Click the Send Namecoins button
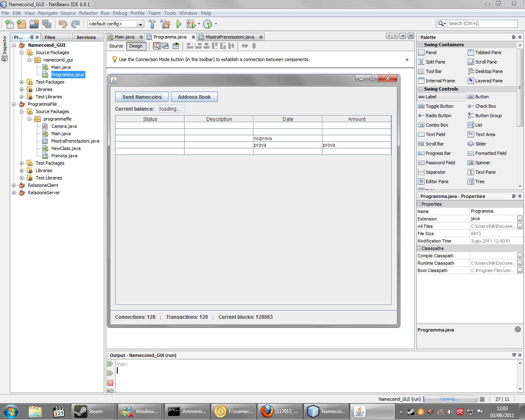This screenshot has width=525, height=420. pyautogui.click(x=142, y=97)
